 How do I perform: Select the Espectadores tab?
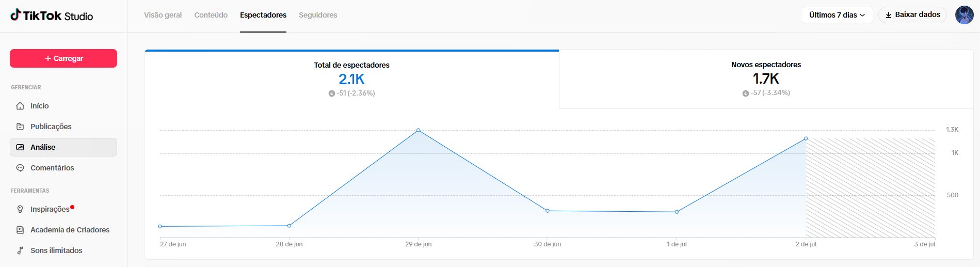click(263, 15)
